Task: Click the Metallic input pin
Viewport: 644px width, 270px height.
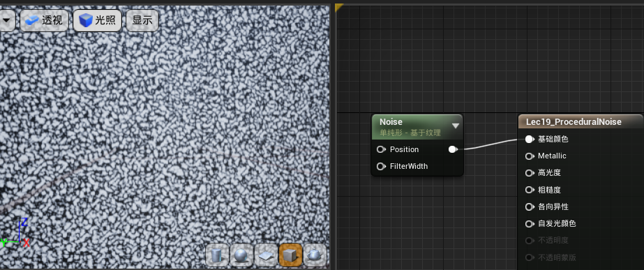Action: click(x=530, y=156)
